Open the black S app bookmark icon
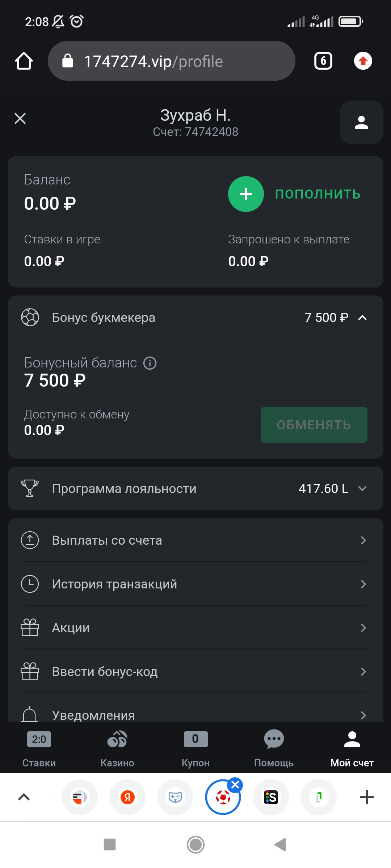The image size is (391, 868). point(271,797)
